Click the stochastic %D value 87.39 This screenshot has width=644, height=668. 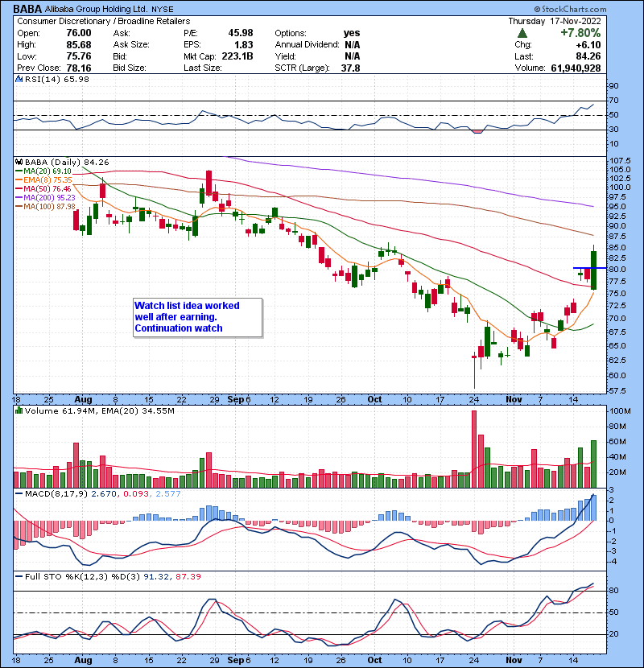pyautogui.click(x=188, y=576)
